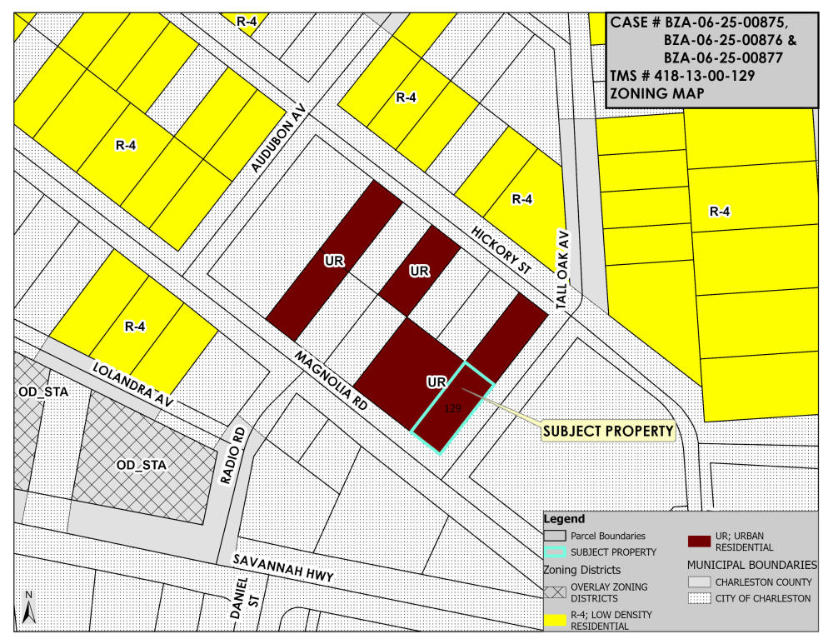Click the AUDUBON AV street label

pyautogui.click(x=278, y=138)
